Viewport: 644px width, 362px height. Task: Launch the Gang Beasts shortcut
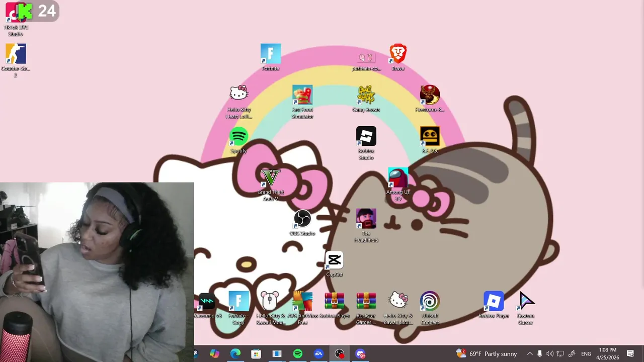coord(366,99)
